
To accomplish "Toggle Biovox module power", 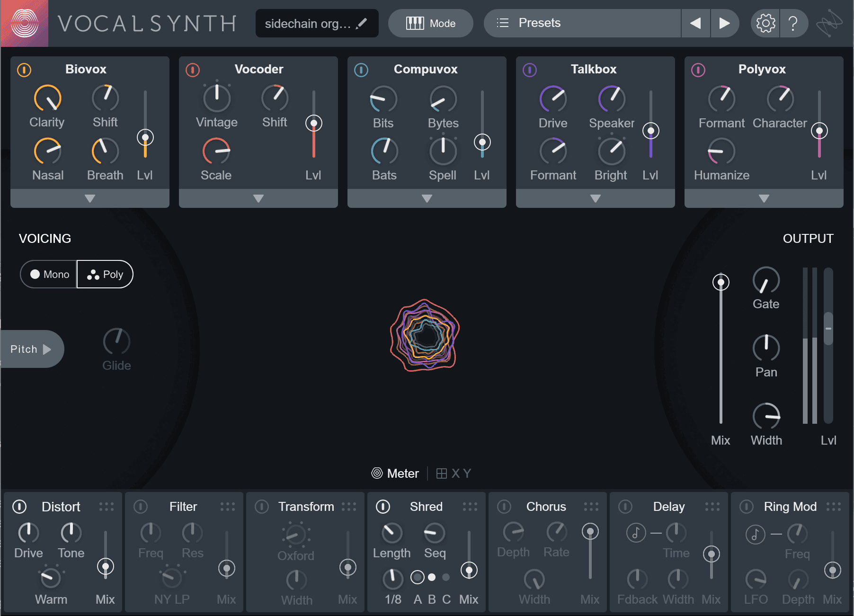I will pos(24,70).
